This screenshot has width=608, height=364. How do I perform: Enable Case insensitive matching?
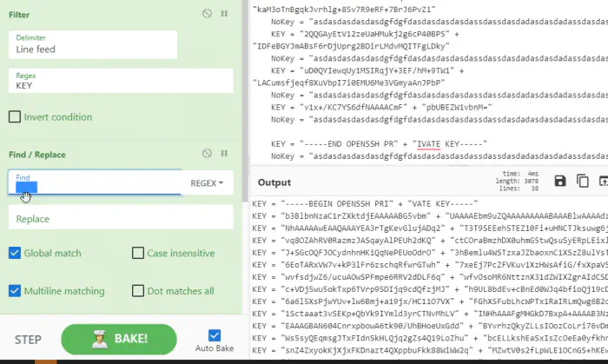click(x=138, y=253)
